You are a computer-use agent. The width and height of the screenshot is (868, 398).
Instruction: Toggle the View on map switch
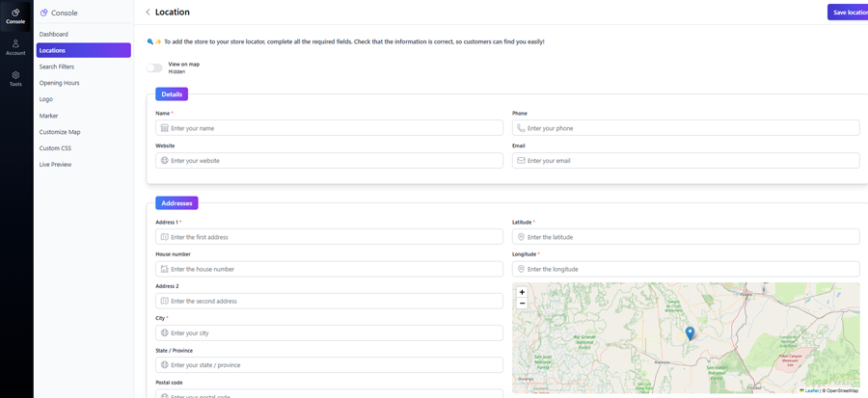click(154, 68)
